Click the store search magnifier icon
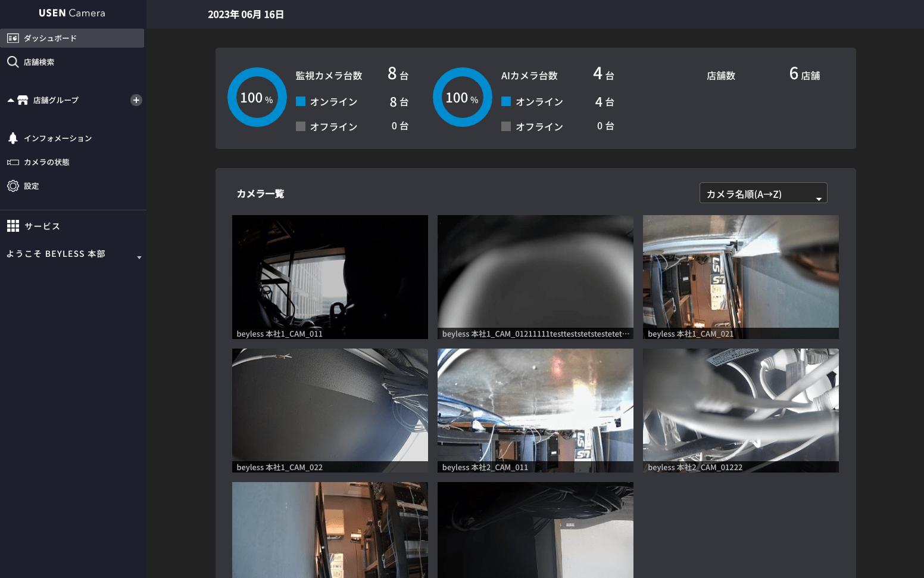 pos(13,62)
